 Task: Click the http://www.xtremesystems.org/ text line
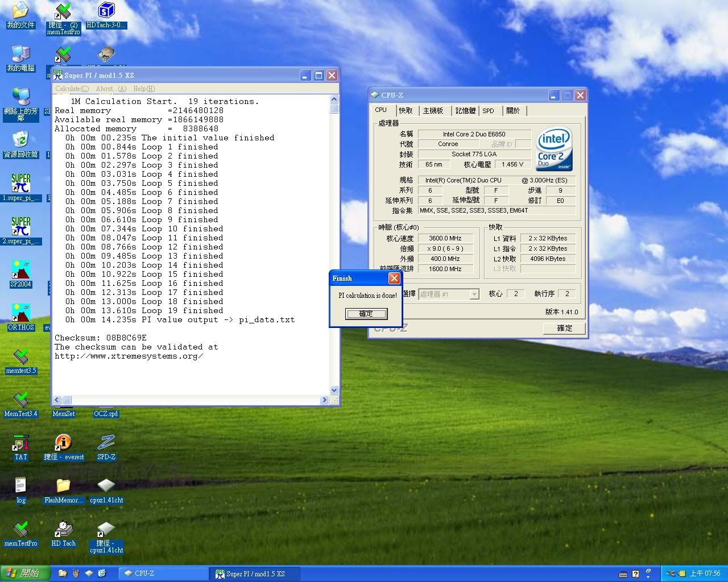pos(129,356)
